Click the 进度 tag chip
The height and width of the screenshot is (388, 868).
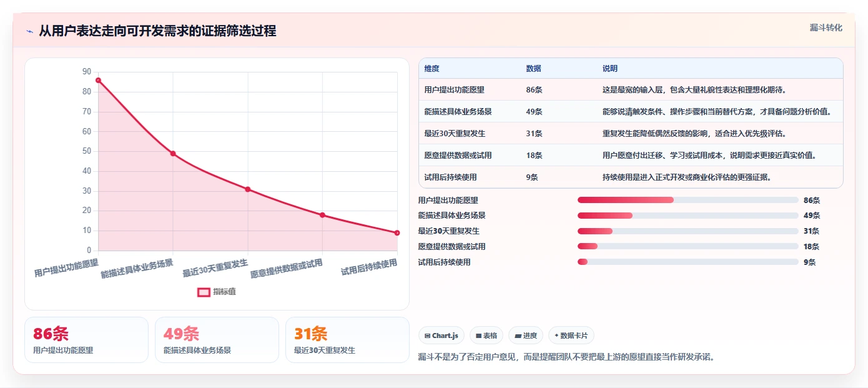[526, 336]
